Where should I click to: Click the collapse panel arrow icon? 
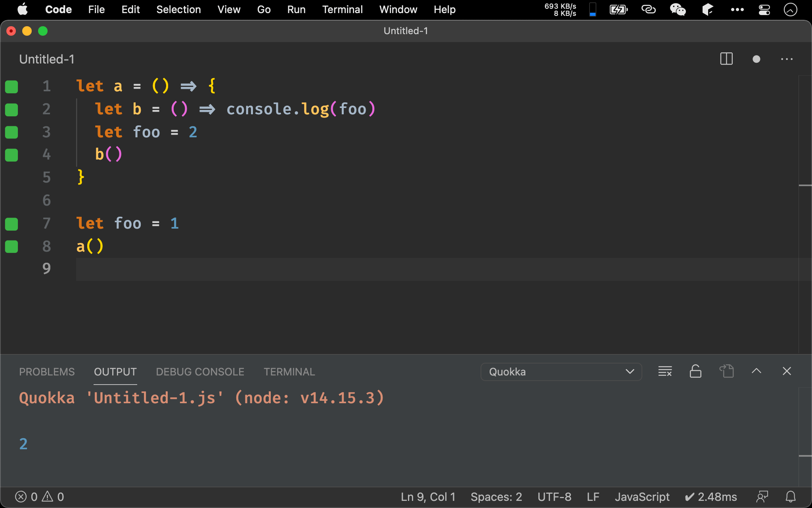756,371
